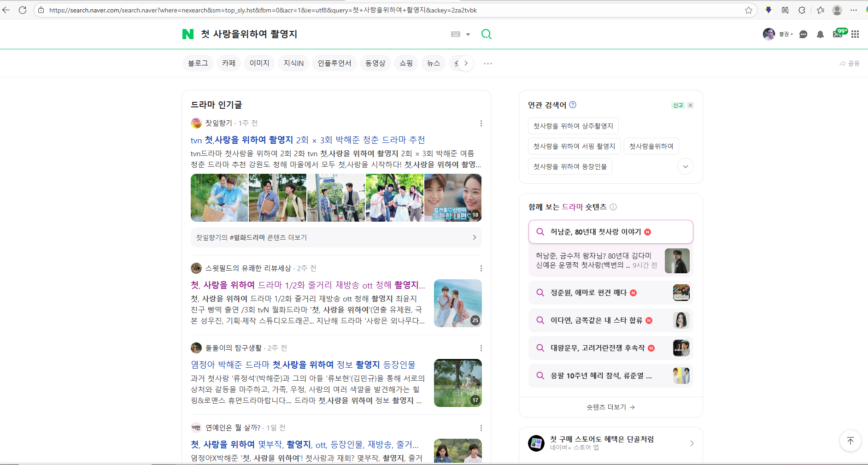This screenshot has width=868, height=465.
Task: Select the 인플루언서 tab
Action: click(x=334, y=63)
